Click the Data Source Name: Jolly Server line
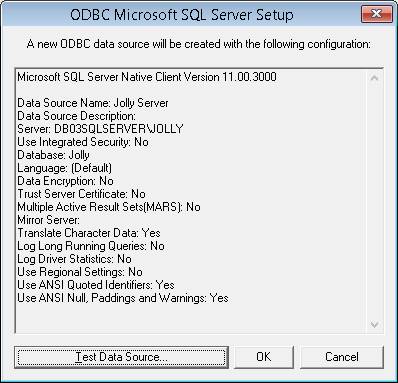The image size is (398, 383). pos(93,103)
